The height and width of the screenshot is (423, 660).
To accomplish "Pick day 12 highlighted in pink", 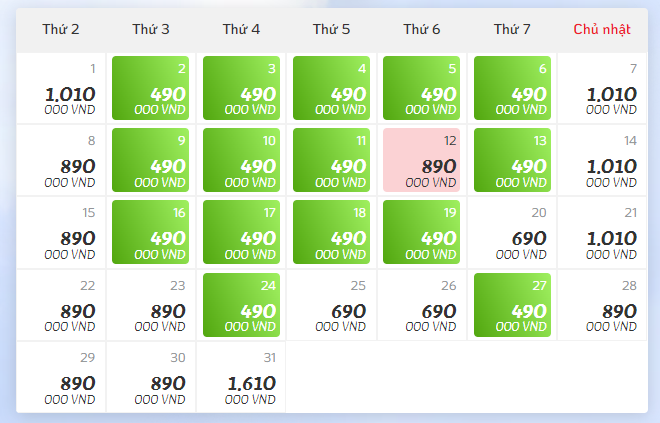I will 422,160.
